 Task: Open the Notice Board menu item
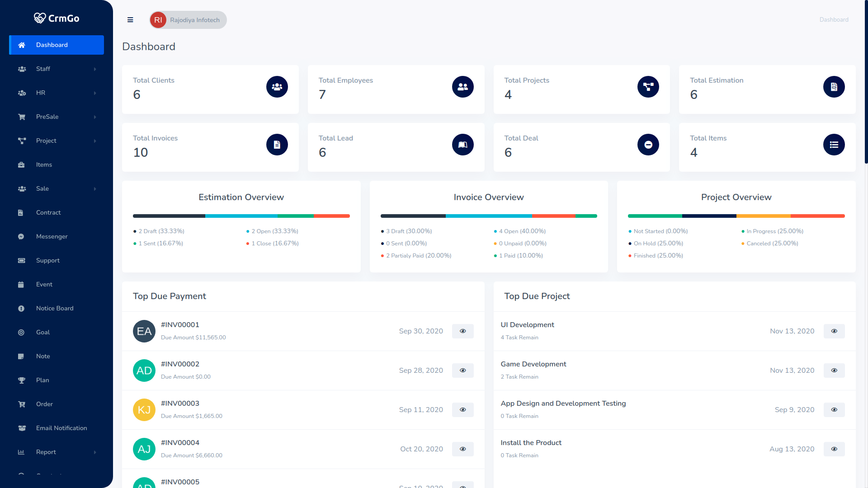(x=55, y=308)
